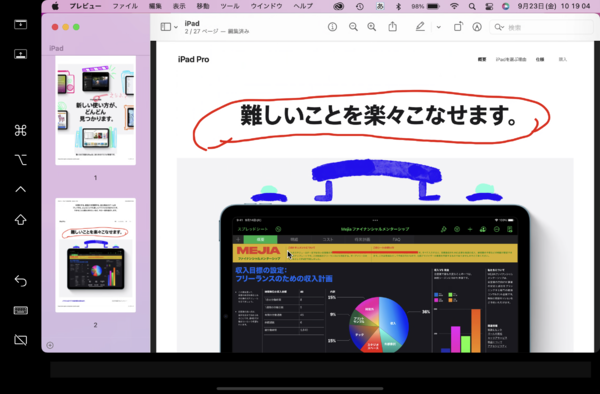Image resolution: width=600 pixels, height=394 pixels.
Task: Expand the markup pen options chevron
Action: [439, 27]
